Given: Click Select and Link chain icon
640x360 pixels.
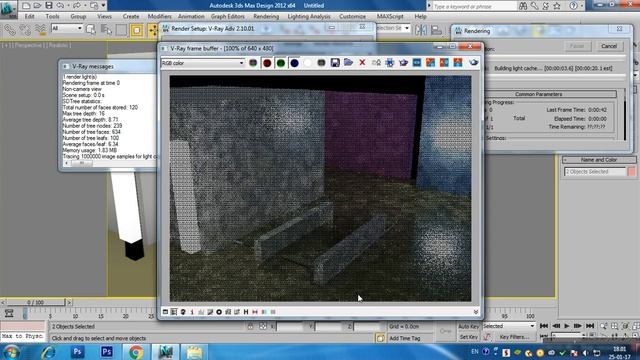Looking at the screenshot, I should tap(10, 29).
